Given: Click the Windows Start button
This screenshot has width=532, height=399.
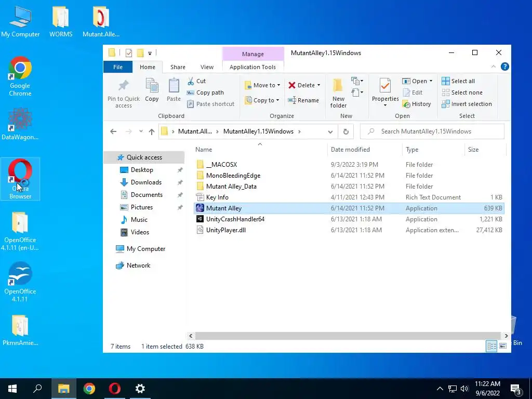Looking at the screenshot, I should point(12,389).
